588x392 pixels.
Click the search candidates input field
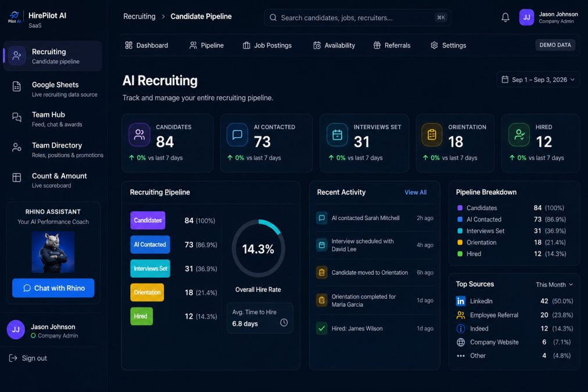click(357, 17)
